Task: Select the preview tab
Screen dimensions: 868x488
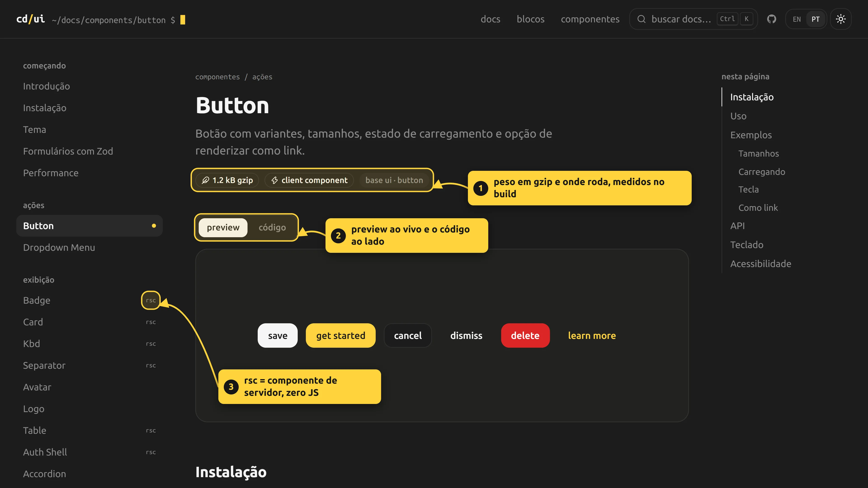Action: tap(223, 228)
